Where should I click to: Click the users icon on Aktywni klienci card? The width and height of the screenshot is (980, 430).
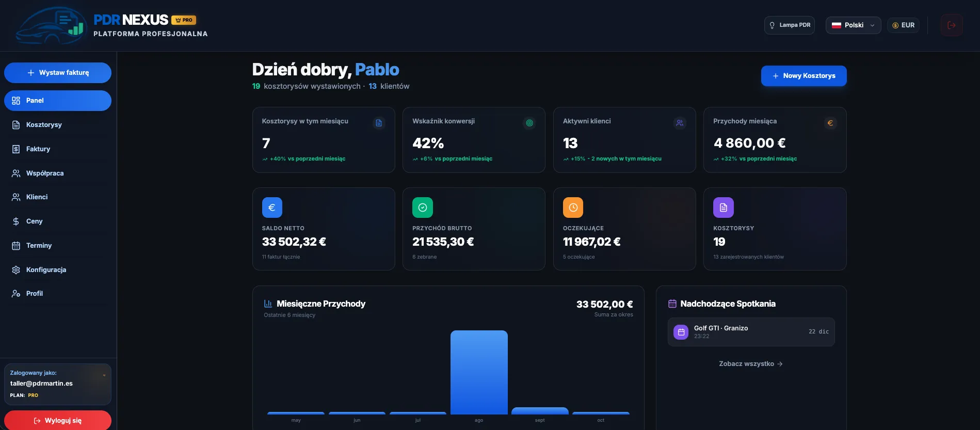[x=680, y=123]
